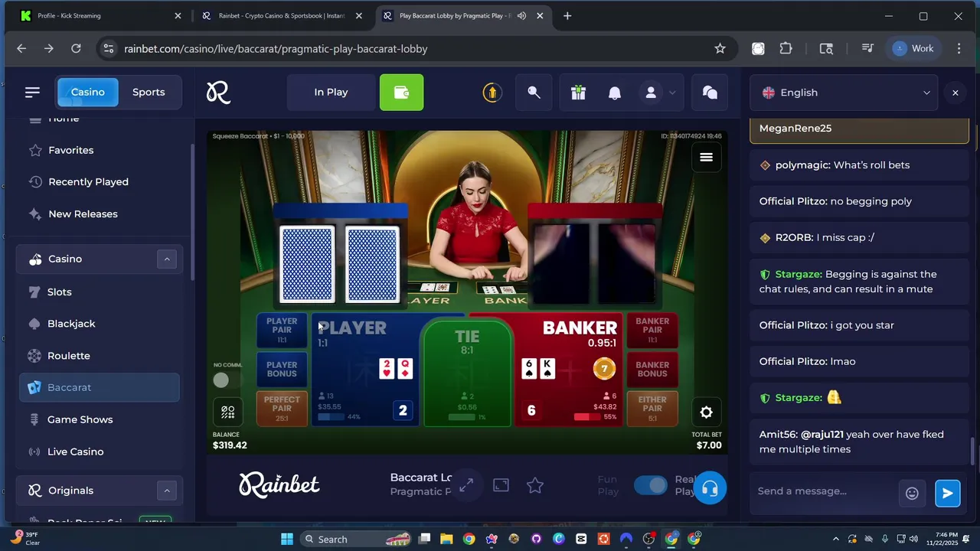980x551 pixels.
Task: Open Chrome three-dot menu
Action: pyautogui.click(x=959, y=48)
